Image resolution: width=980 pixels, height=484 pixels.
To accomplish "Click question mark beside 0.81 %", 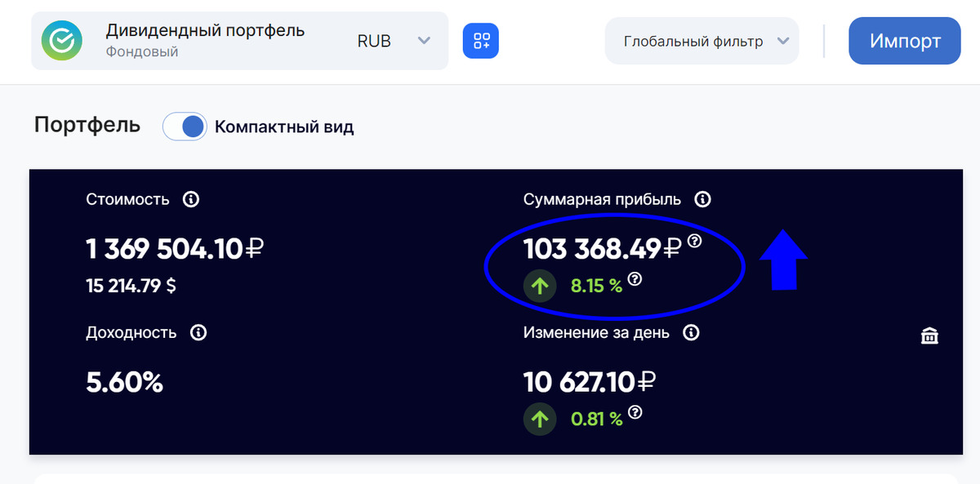I will (x=635, y=413).
